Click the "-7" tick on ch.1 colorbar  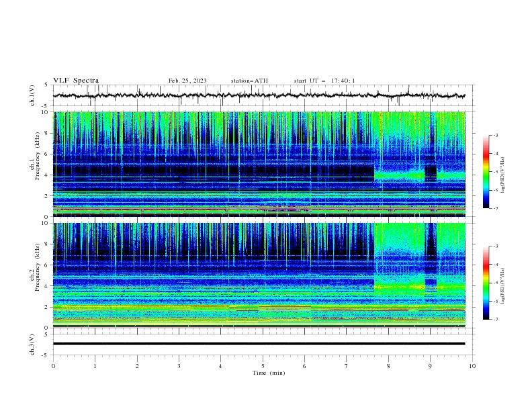[495, 208]
